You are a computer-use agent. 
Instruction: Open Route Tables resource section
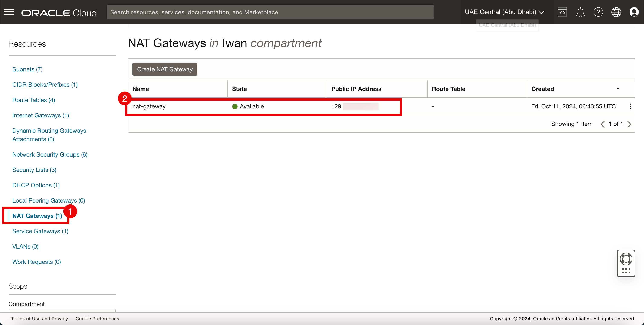coord(33,100)
